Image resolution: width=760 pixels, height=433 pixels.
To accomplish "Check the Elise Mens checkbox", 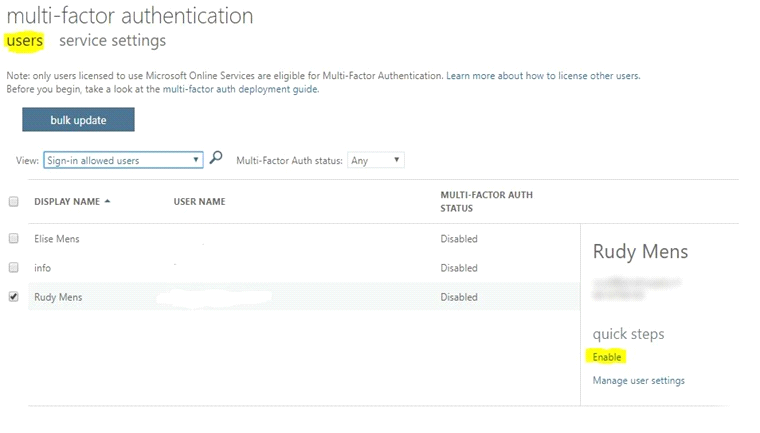I will click(x=14, y=238).
